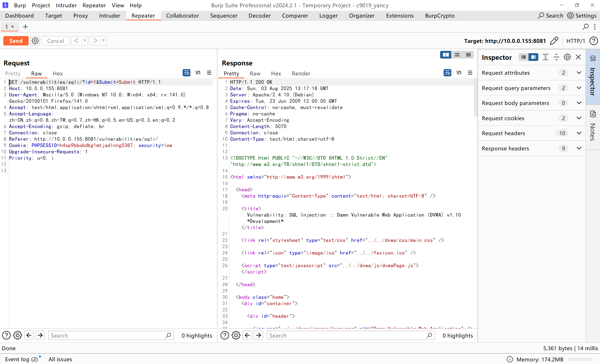Viewport: 600px width, 364px height.
Task: Open the Decoder tool tab
Action: (259, 15)
